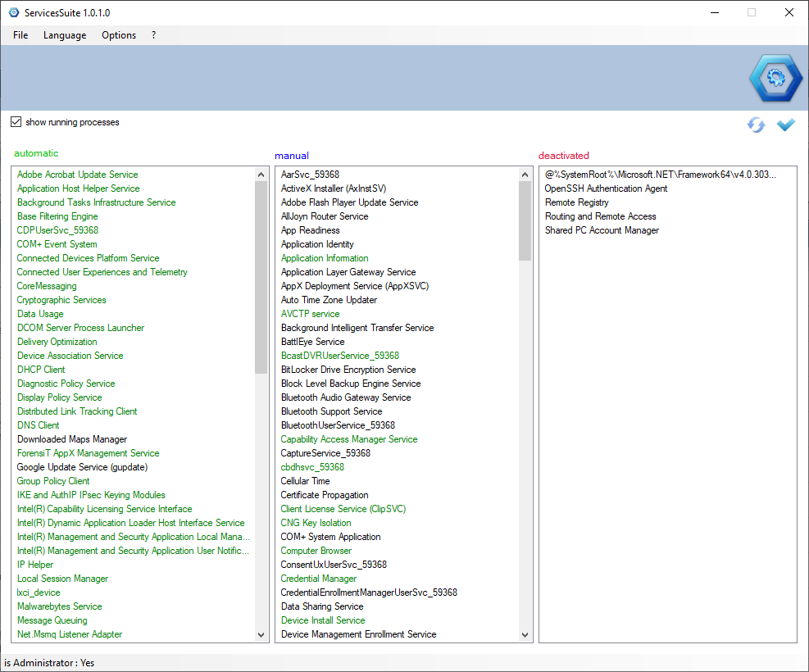
Task: Select CNG Key Isolation
Action: (x=316, y=522)
